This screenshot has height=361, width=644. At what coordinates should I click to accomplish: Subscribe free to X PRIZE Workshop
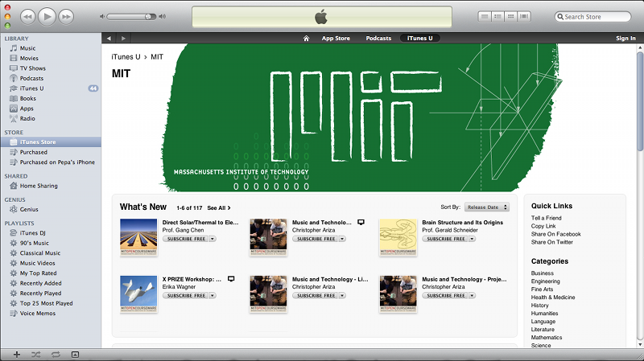(x=186, y=295)
